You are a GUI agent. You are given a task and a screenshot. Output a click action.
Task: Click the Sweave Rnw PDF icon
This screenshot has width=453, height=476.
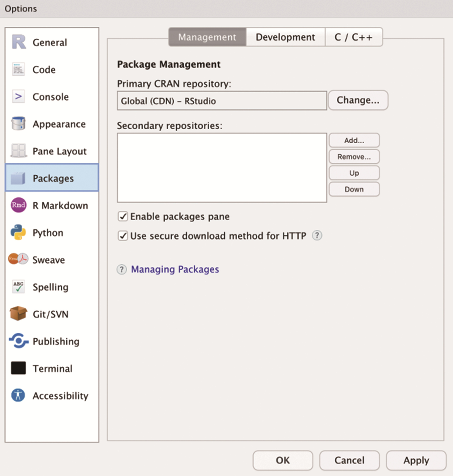pos(18,259)
